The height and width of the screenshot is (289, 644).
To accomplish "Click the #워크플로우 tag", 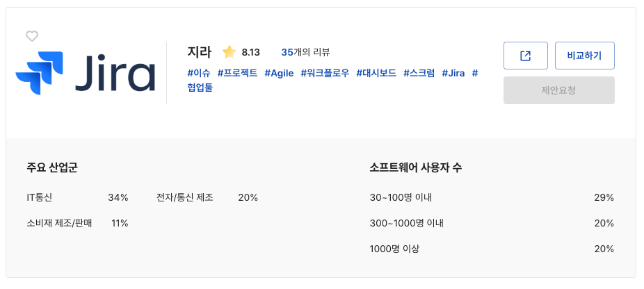I will pos(325,73).
